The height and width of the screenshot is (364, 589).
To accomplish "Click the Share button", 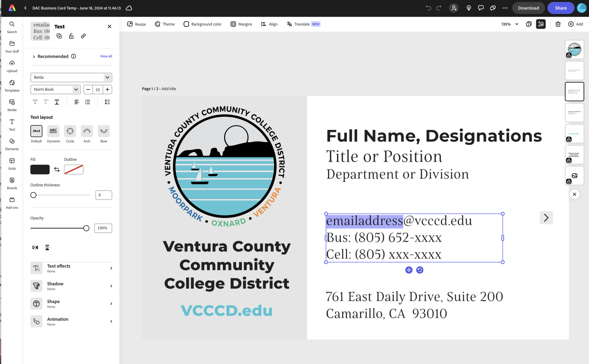I will pos(561,8).
